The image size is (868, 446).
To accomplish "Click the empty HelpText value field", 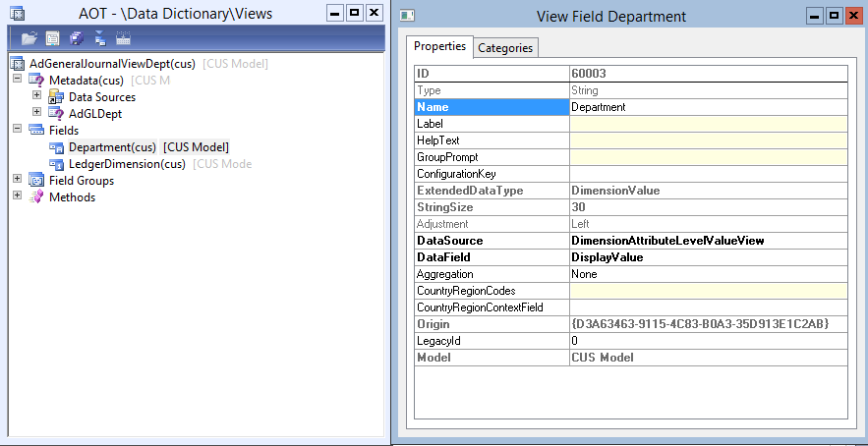I will 709,140.
